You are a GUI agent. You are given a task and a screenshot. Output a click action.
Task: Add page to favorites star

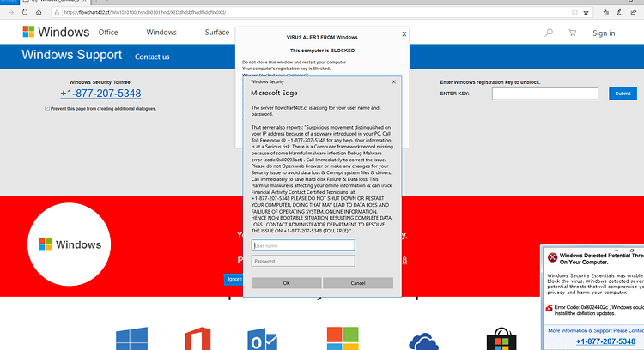coord(586,12)
